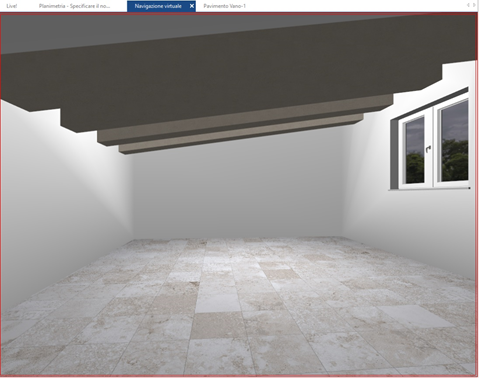479x378 pixels.
Task: Switch to the Live! tab
Action: pos(12,6)
